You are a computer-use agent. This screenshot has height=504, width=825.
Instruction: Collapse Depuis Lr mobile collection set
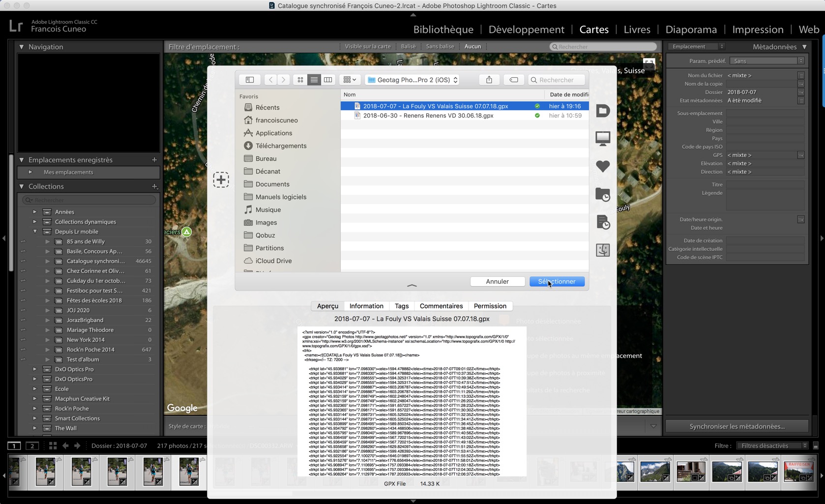coord(35,232)
